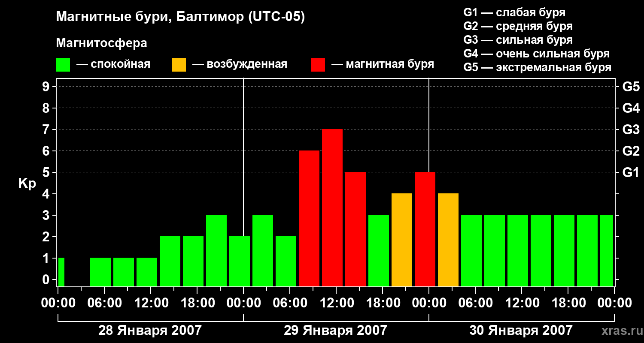The image size is (644, 343).
Task: Click the 'Магнитосфера' heading
Action: (x=101, y=43)
